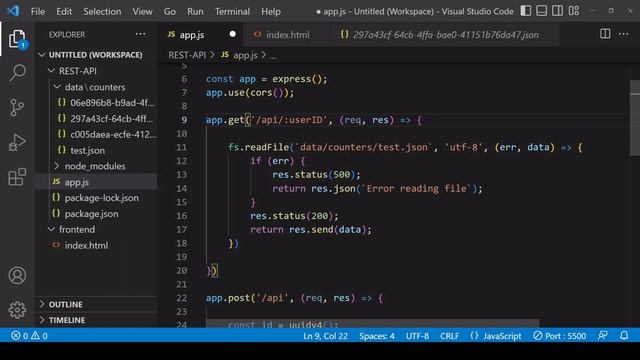Place cursor on line 16 res.status(200)
640x360 pixels.
point(294,216)
